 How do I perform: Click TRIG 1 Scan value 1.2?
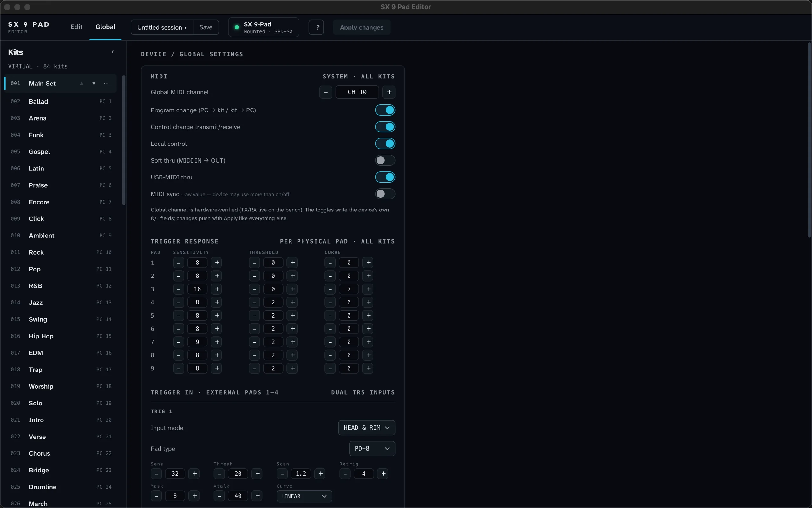pos(301,473)
